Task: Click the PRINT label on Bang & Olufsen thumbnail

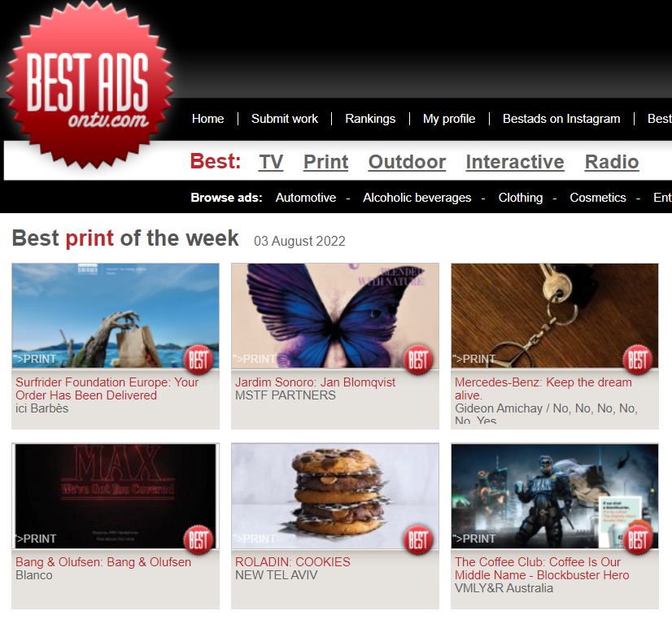Action: tap(36, 539)
